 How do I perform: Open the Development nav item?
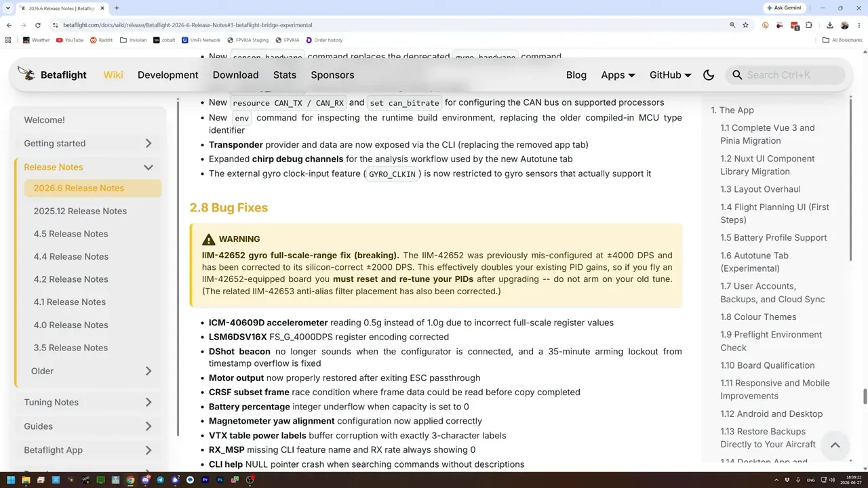[168, 75]
